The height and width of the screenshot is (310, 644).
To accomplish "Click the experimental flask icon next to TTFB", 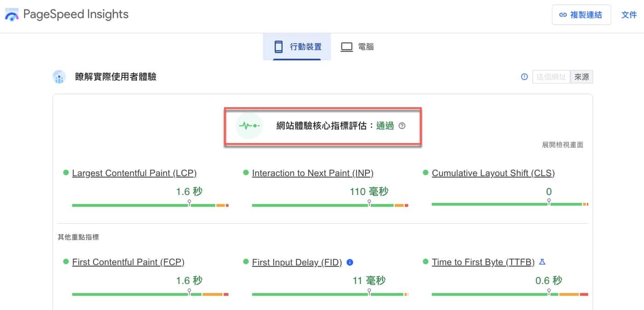I will 542,262.
